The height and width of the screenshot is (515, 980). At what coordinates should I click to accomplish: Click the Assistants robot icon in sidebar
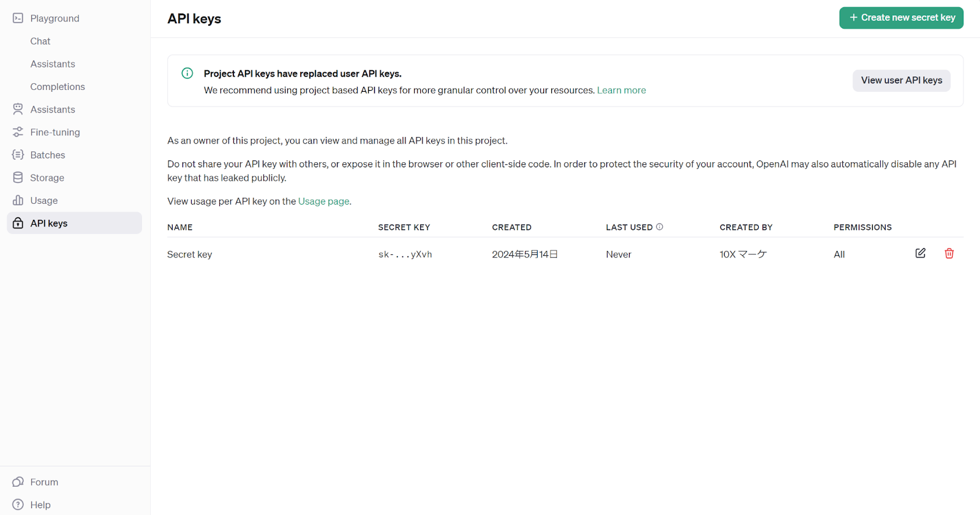[x=18, y=110]
